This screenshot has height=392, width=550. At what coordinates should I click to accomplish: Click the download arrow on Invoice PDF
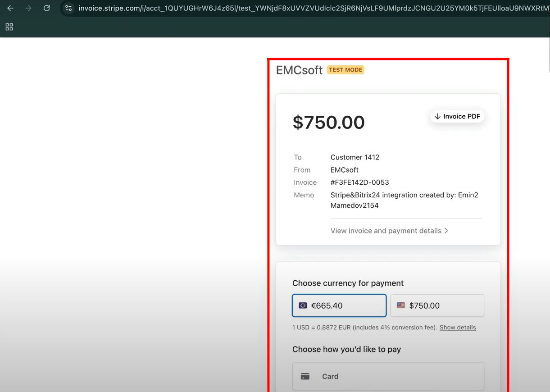(437, 116)
